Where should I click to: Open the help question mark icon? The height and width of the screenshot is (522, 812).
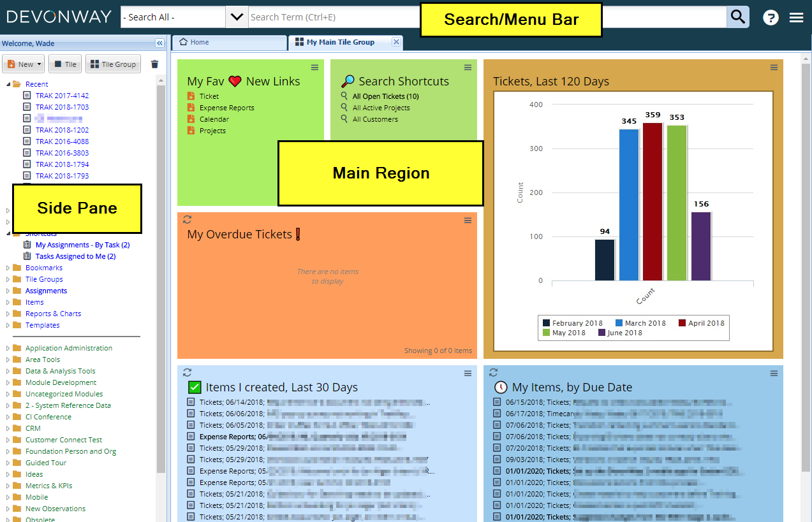tap(771, 17)
